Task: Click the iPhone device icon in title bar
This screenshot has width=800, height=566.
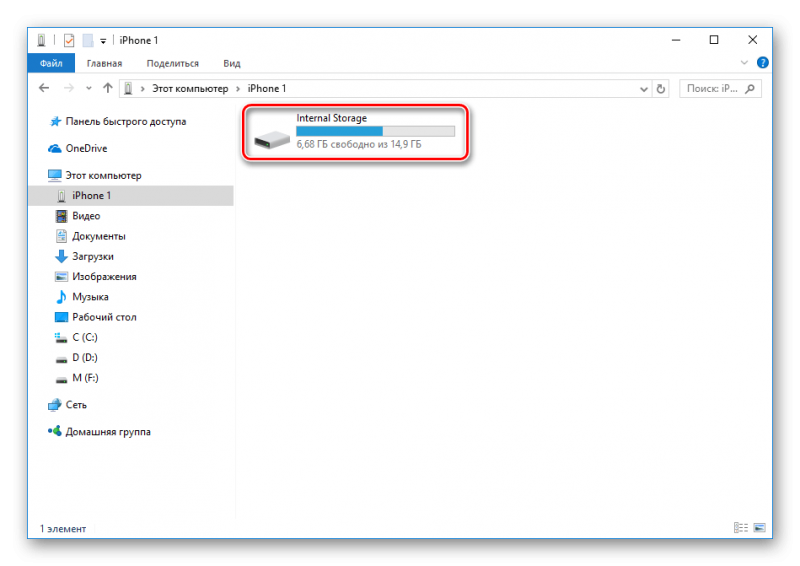Action: tap(41, 40)
